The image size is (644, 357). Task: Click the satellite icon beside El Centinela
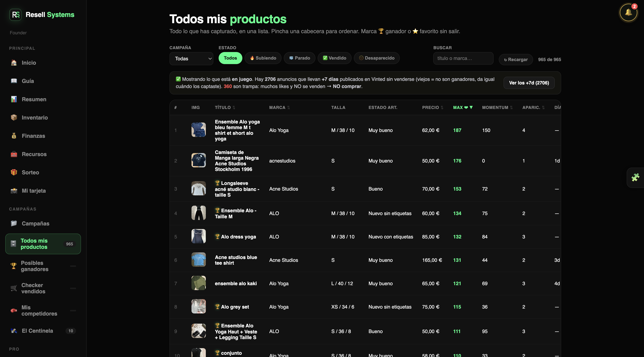click(x=14, y=330)
